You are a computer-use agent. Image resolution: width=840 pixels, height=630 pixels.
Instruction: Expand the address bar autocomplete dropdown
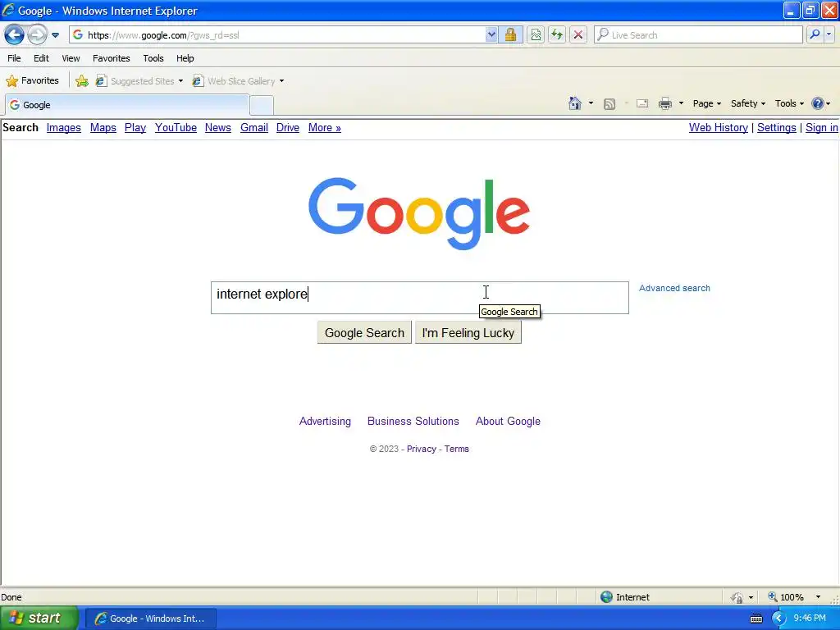tap(491, 35)
